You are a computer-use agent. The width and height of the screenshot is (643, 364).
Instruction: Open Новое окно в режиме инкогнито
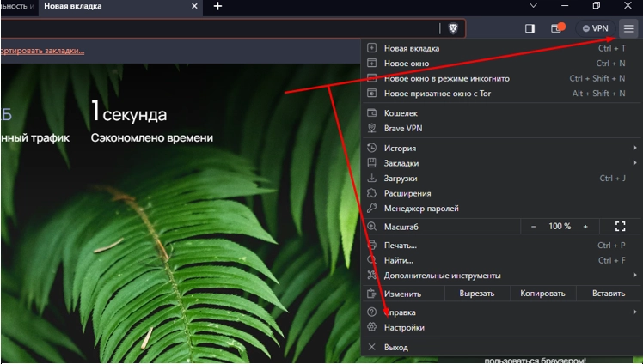(x=501, y=79)
